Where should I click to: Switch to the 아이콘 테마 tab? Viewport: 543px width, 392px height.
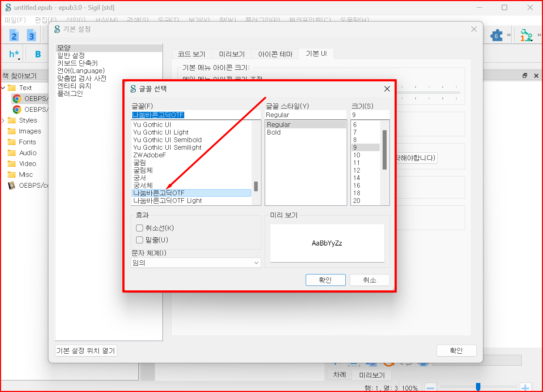click(x=275, y=54)
